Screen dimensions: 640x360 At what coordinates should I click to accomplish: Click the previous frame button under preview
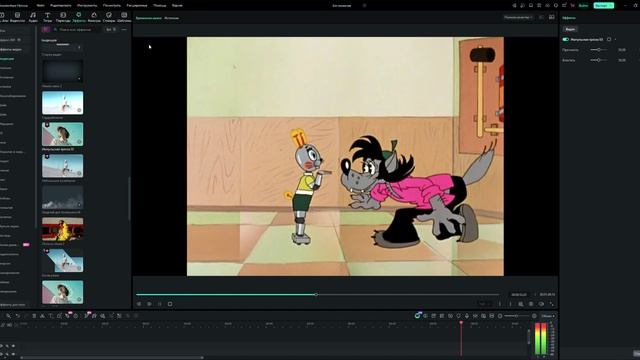[139, 304]
